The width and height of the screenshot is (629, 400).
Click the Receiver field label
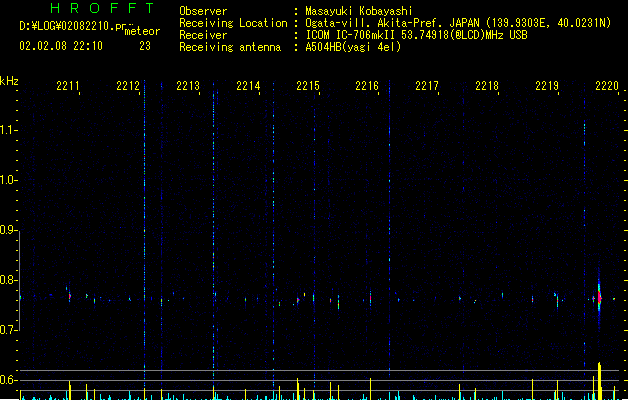203,35
